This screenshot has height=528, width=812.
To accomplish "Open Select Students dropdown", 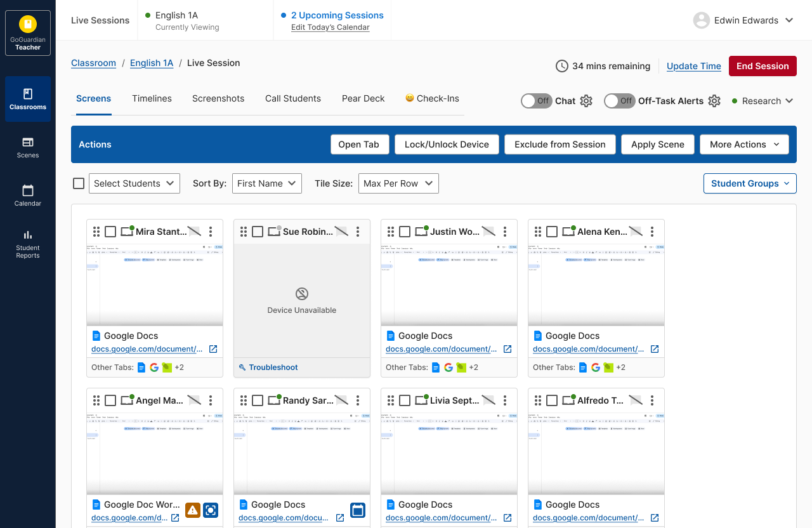I will [134, 183].
